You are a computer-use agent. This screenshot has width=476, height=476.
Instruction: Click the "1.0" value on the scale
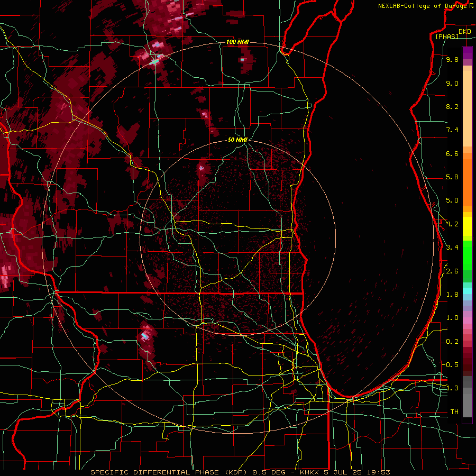pyautogui.click(x=452, y=318)
